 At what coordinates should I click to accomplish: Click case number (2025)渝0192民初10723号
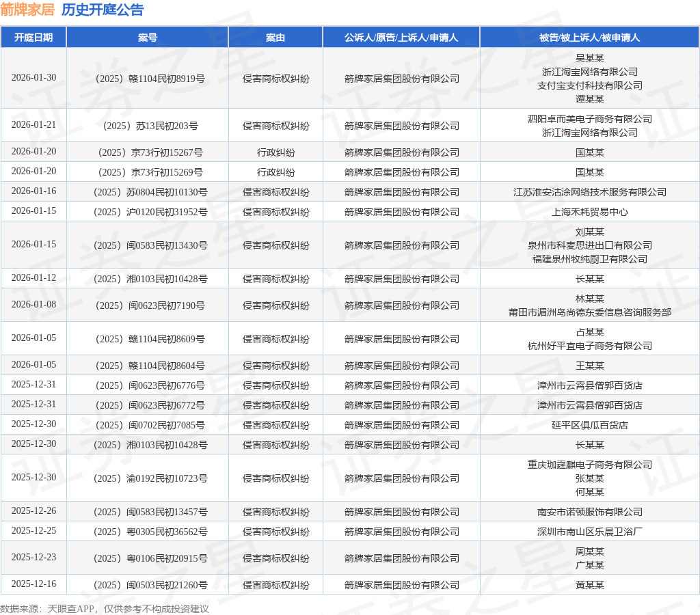[x=150, y=478]
